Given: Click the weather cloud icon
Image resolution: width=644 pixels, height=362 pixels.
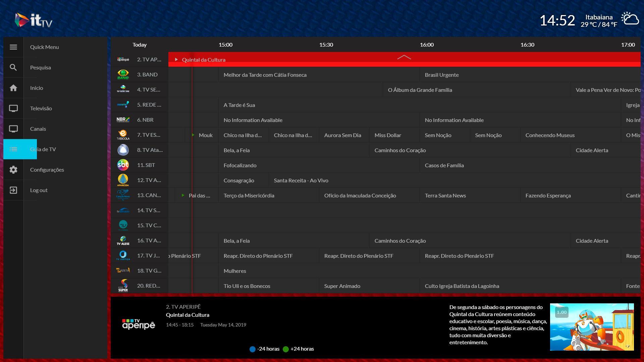Looking at the screenshot, I should click(630, 19).
